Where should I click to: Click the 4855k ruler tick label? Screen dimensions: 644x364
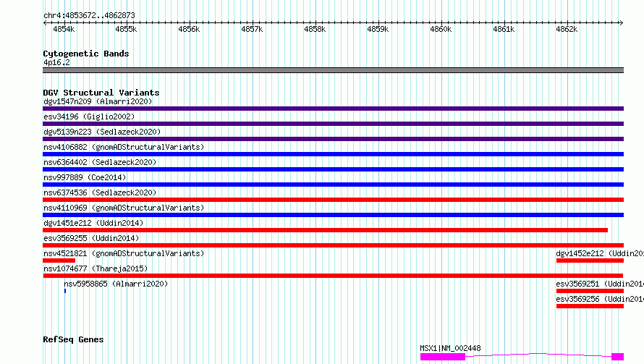tap(126, 29)
